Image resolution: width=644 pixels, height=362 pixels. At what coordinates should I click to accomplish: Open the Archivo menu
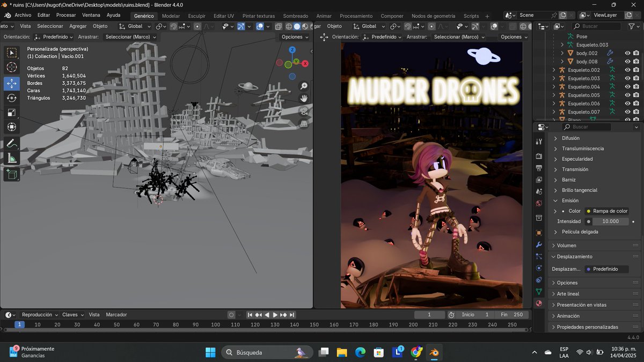pos(23,15)
